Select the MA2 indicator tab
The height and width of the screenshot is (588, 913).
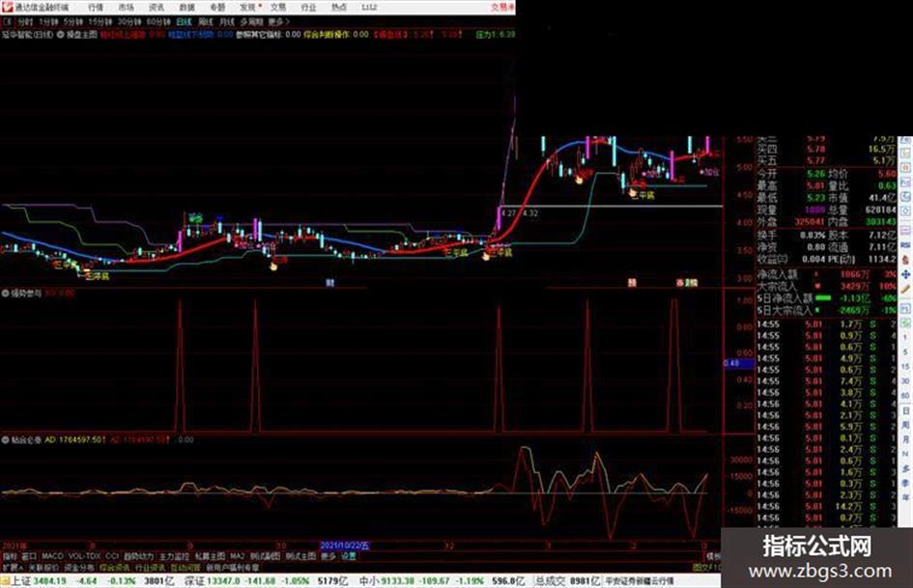coord(237,556)
